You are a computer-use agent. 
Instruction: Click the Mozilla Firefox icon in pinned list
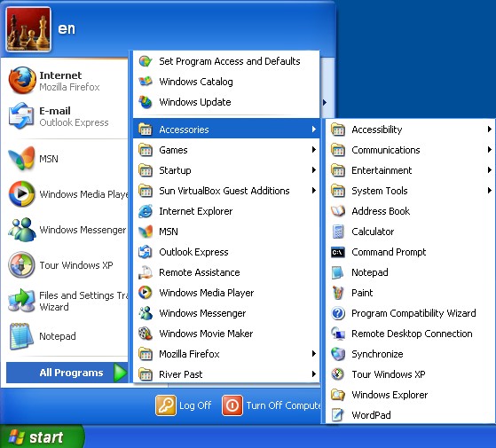coord(22,81)
